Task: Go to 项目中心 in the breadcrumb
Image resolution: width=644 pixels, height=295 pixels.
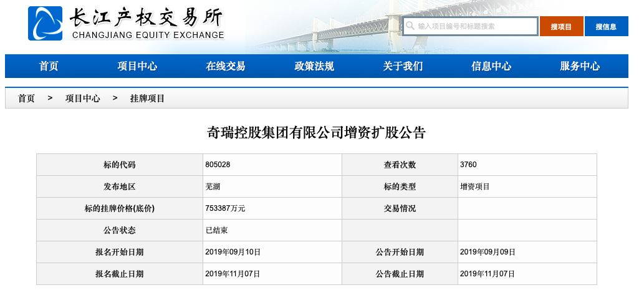Action: pos(82,99)
